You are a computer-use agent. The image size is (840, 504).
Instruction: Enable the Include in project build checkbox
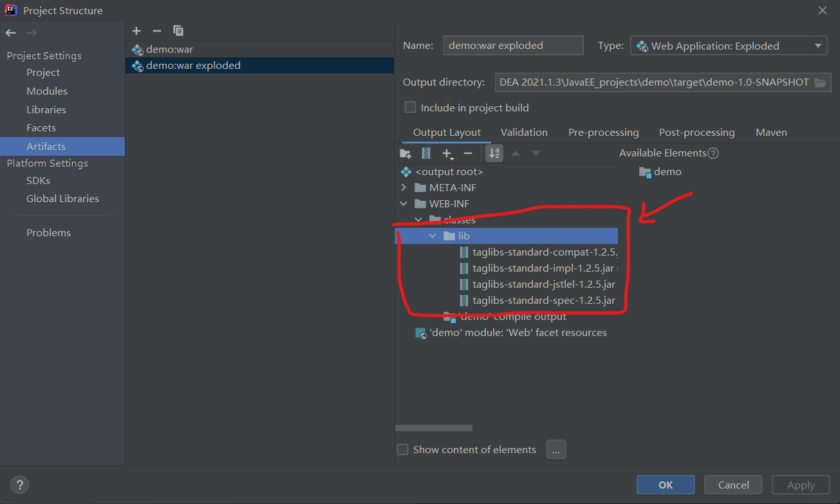(x=410, y=107)
